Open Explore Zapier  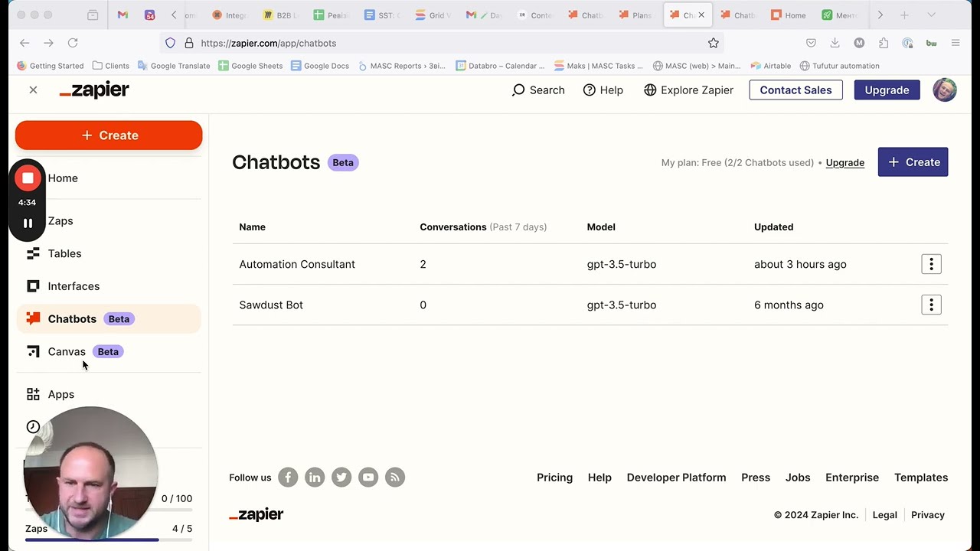(688, 90)
